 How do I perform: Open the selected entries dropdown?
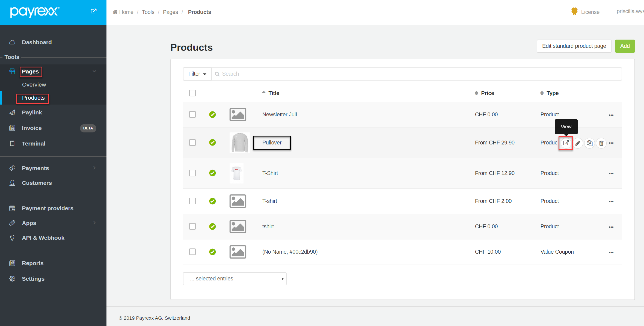(x=235, y=278)
